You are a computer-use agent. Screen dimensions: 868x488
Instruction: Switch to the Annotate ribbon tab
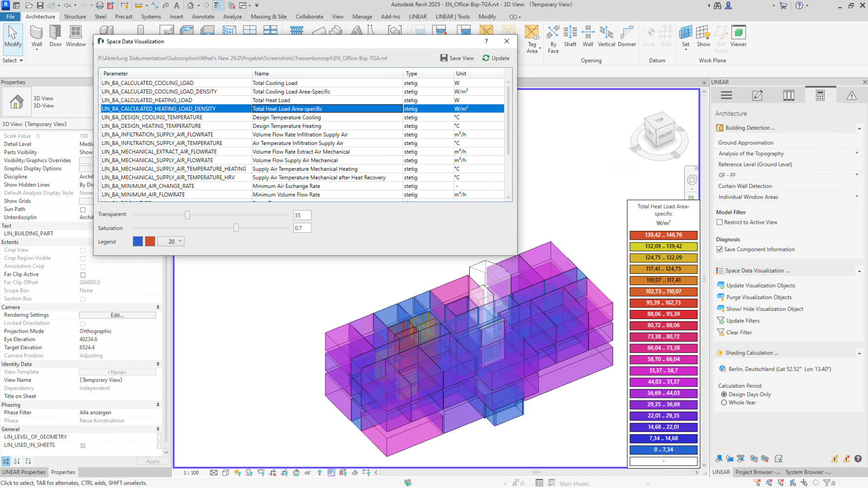[x=203, y=17]
